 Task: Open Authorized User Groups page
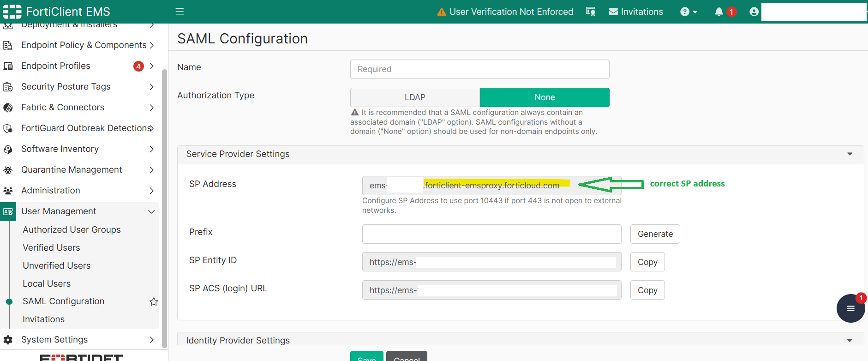[x=72, y=230]
